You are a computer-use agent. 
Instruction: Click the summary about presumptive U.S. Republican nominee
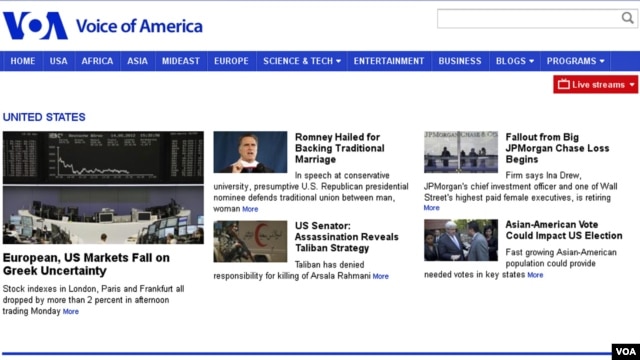click(x=311, y=192)
